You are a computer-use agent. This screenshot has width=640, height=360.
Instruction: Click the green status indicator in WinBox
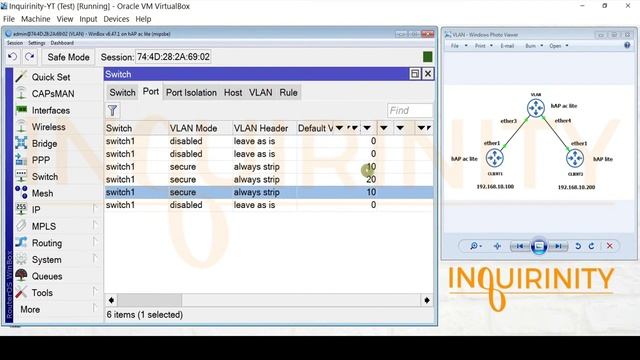click(x=427, y=57)
